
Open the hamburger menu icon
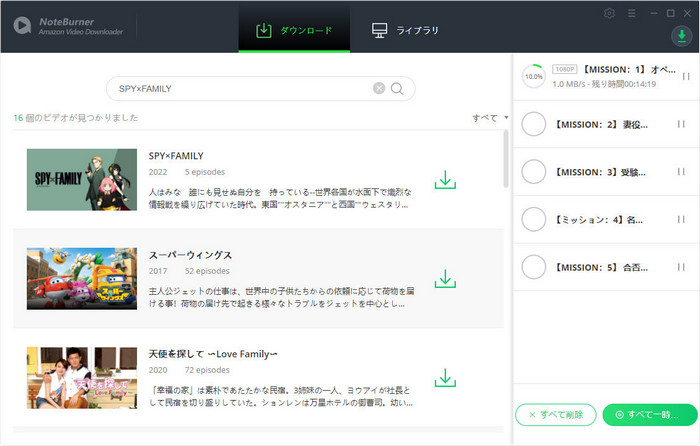tap(631, 13)
